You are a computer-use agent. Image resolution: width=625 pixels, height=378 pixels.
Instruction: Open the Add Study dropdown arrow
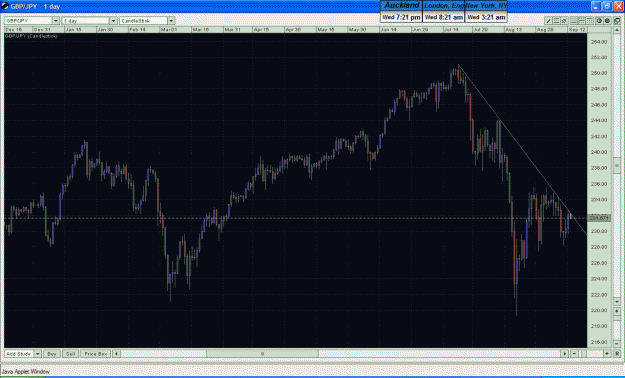click(37, 354)
